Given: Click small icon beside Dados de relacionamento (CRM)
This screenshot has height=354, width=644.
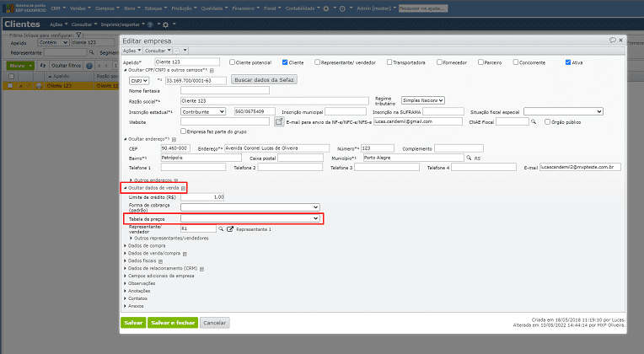Looking at the screenshot, I should [202, 269].
